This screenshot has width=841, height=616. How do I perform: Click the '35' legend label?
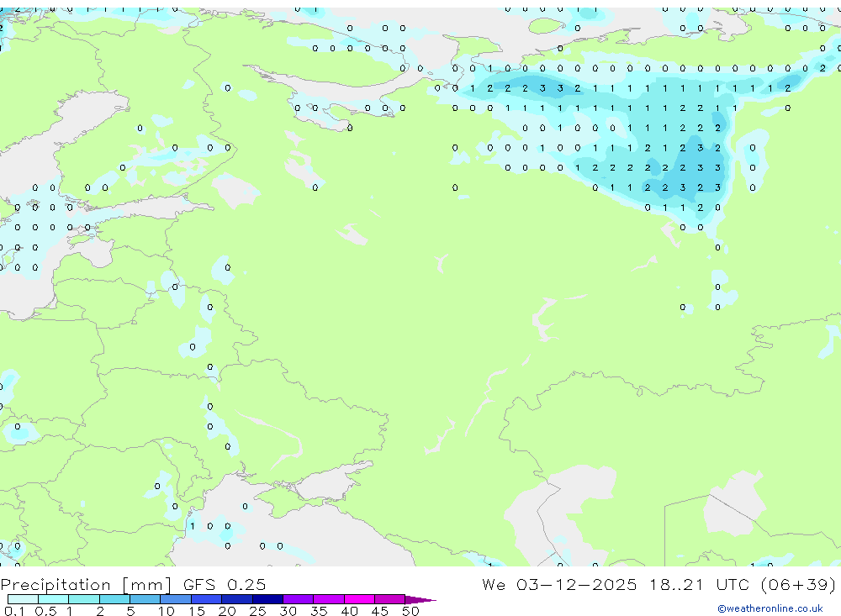tap(319, 611)
